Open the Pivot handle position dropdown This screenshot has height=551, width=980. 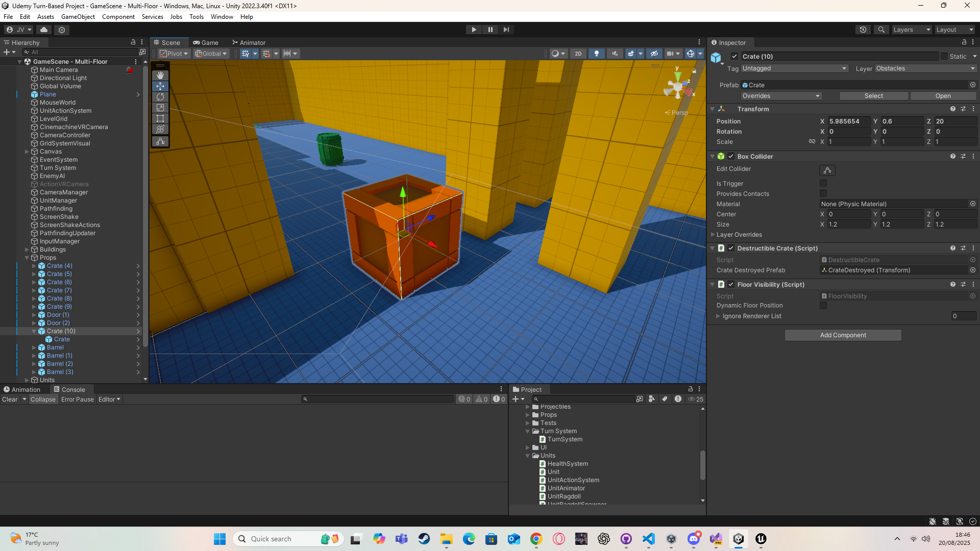(174, 54)
